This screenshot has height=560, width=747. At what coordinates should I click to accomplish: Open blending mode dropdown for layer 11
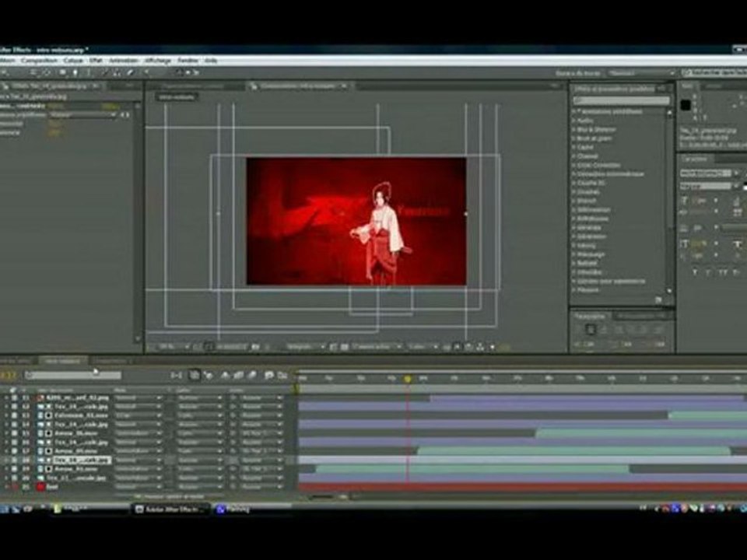coord(138,397)
